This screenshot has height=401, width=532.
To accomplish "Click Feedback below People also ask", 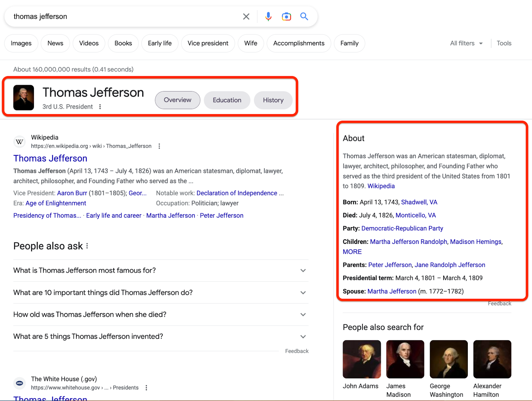I will pos(297,351).
